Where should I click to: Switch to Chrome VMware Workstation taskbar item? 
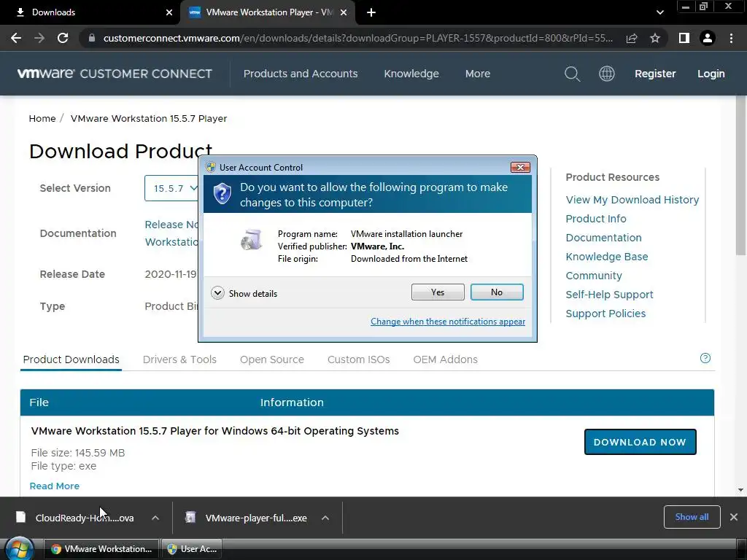(102, 549)
